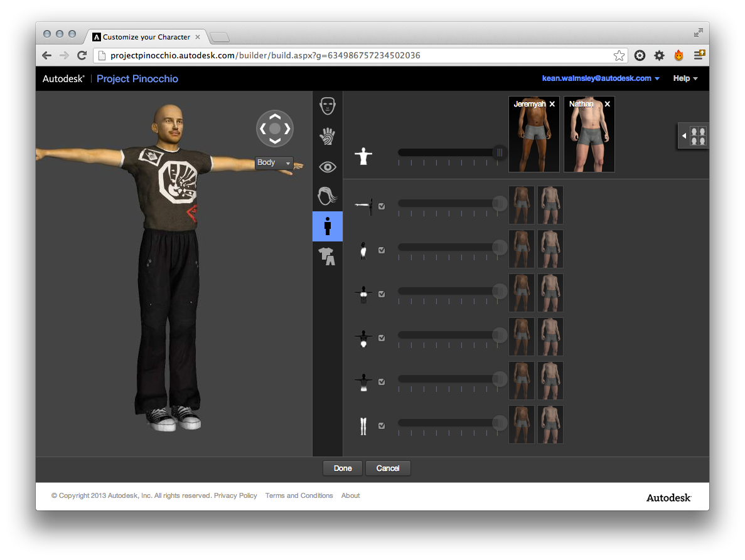Open the Face customization tab icon
The width and height of the screenshot is (745, 560).
328,106
